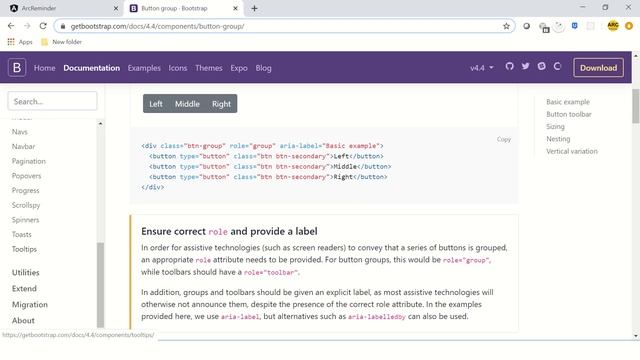The image size is (640, 360).
Task: Click the sidebar scroll up arrow
Action: (x=100, y=123)
